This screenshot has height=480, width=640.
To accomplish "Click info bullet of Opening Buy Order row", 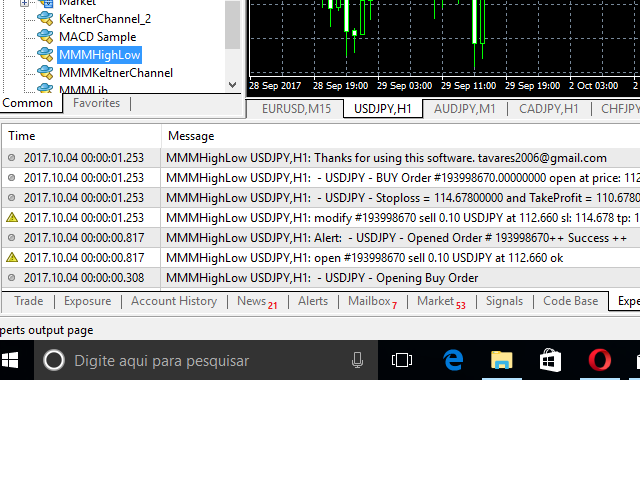I will pos(11,278).
